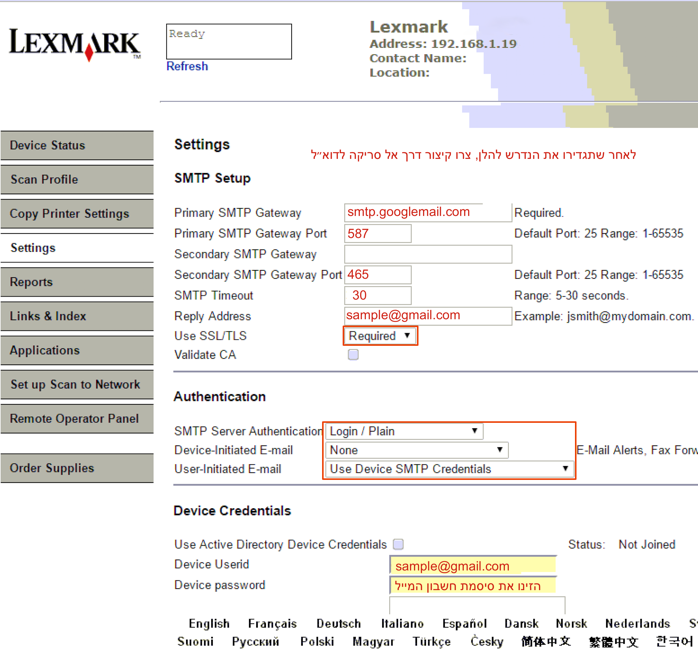Click the Status Not Joined value
698x659 pixels.
[647, 545]
